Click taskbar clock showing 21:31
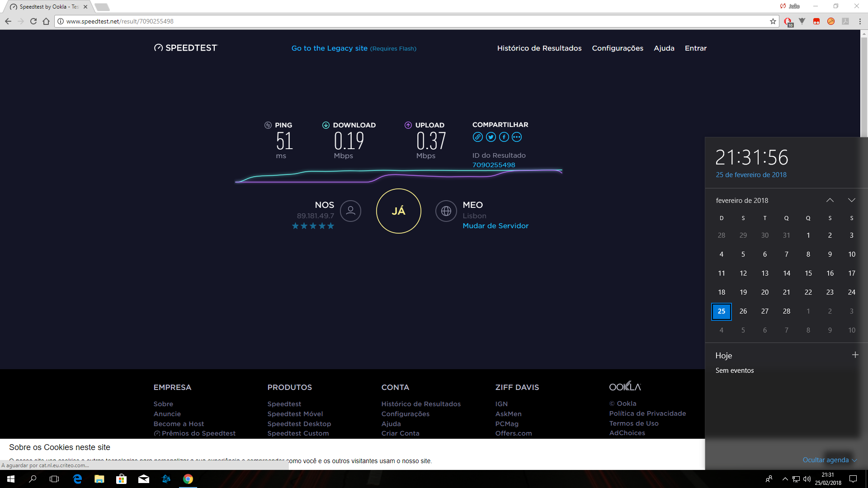The width and height of the screenshot is (868, 488). [x=828, y=479]
